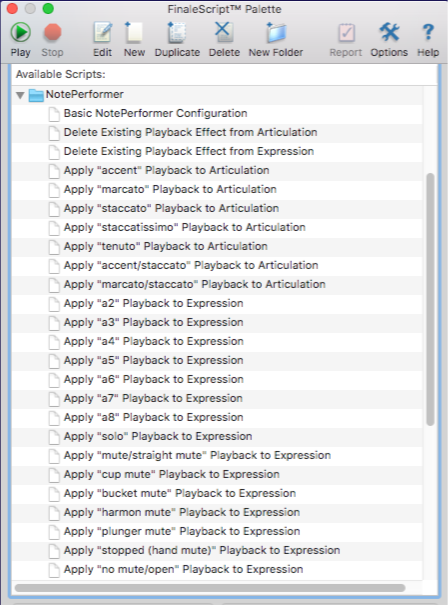Click document icon beside "cup mute" script
The image size is (448, 605).
54,475
